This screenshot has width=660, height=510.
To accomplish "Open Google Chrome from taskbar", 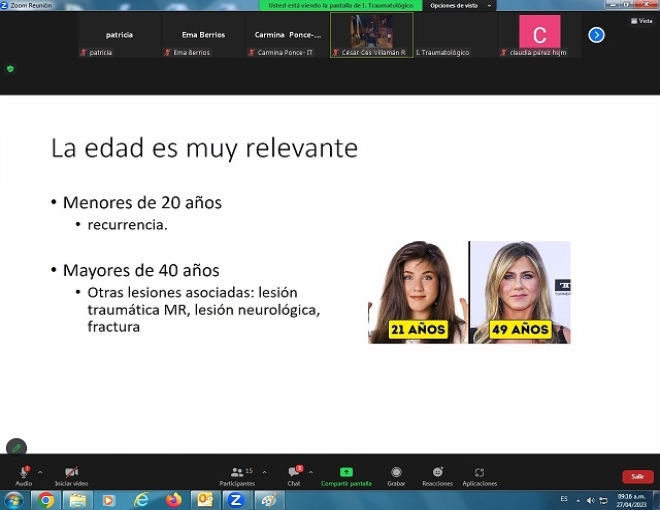I will click(x=45, y=500).
